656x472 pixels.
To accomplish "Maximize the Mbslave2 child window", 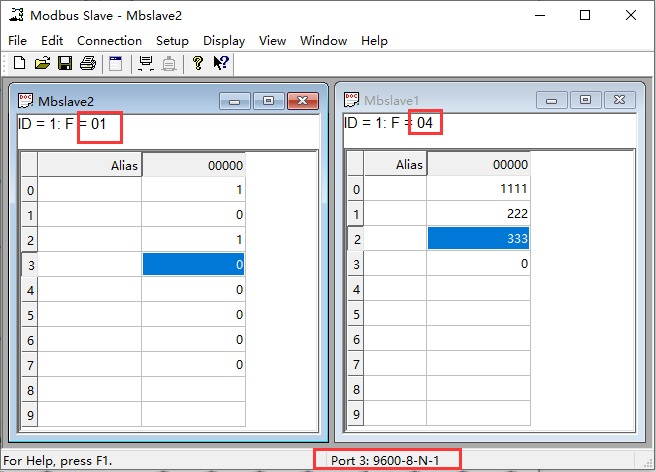I will coord(269,101).
